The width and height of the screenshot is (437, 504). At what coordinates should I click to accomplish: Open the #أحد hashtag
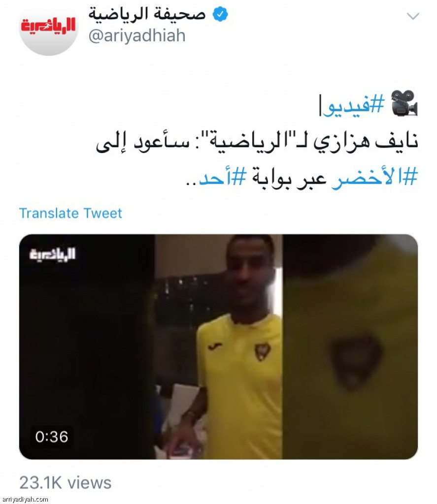(x=223, y=177)
